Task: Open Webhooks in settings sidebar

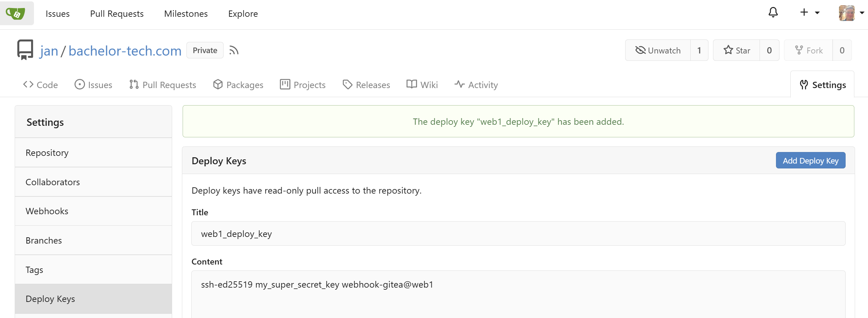Action: coord(93,211)
